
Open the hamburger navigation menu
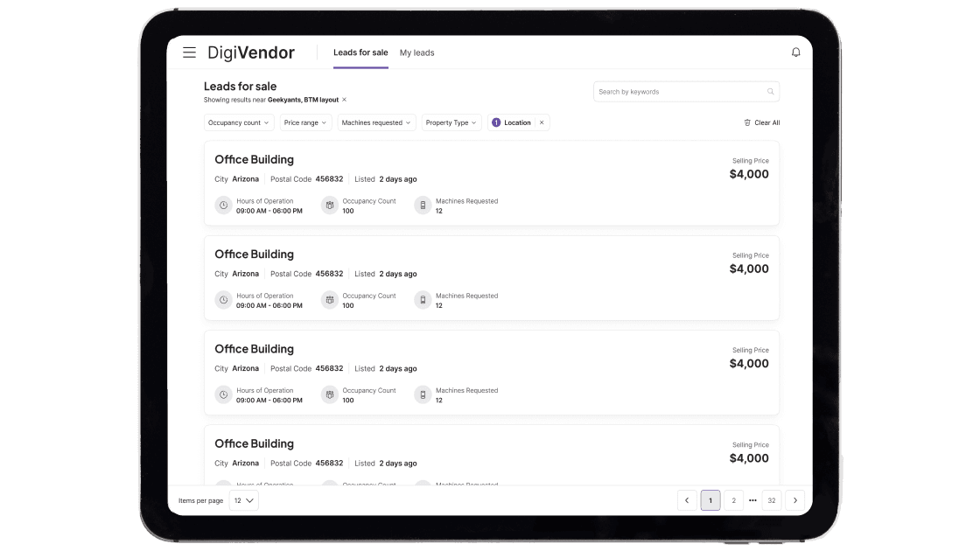click(x=190, y=52)
